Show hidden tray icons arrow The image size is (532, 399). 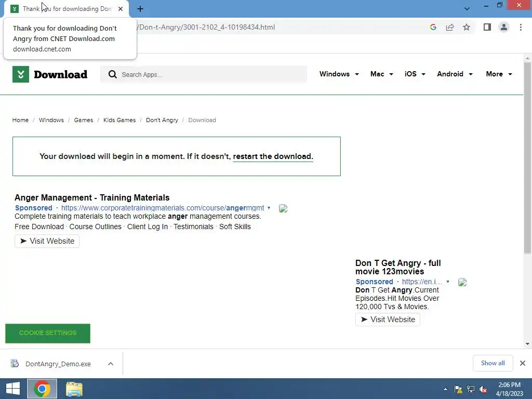pyautogui.click(x=445, y=389)
